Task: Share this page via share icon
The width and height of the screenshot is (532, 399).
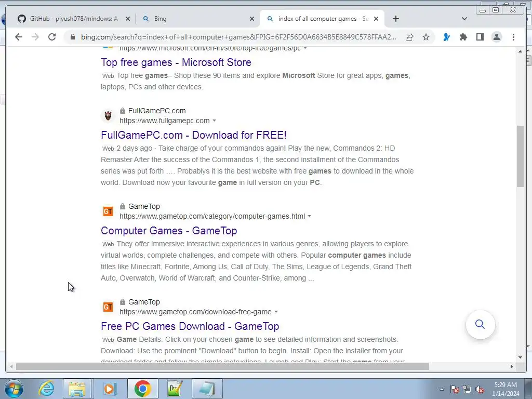Action: [409, 37]
